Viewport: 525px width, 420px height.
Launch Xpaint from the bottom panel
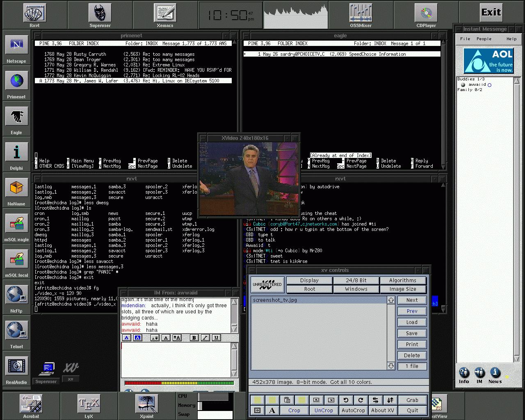coord(146,404)
